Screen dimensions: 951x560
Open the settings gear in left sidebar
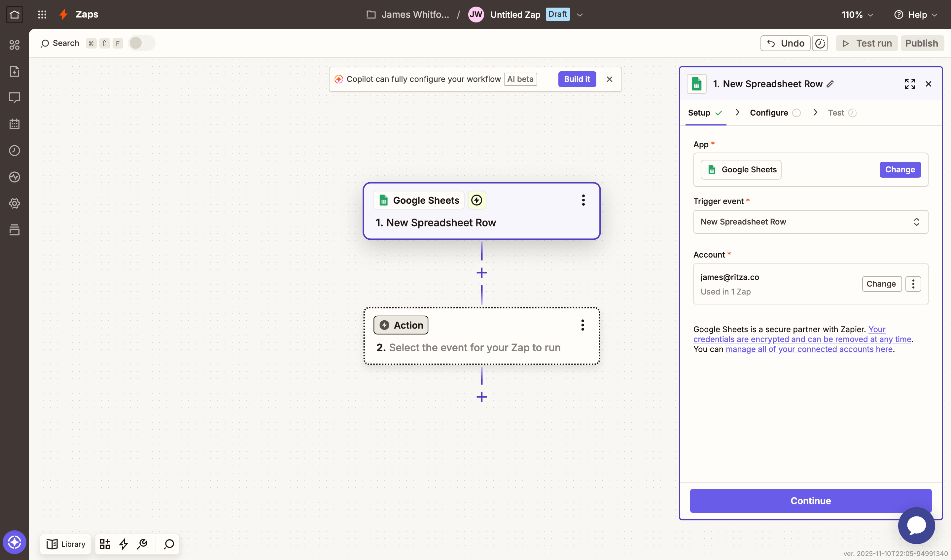(x=14, y=203)
